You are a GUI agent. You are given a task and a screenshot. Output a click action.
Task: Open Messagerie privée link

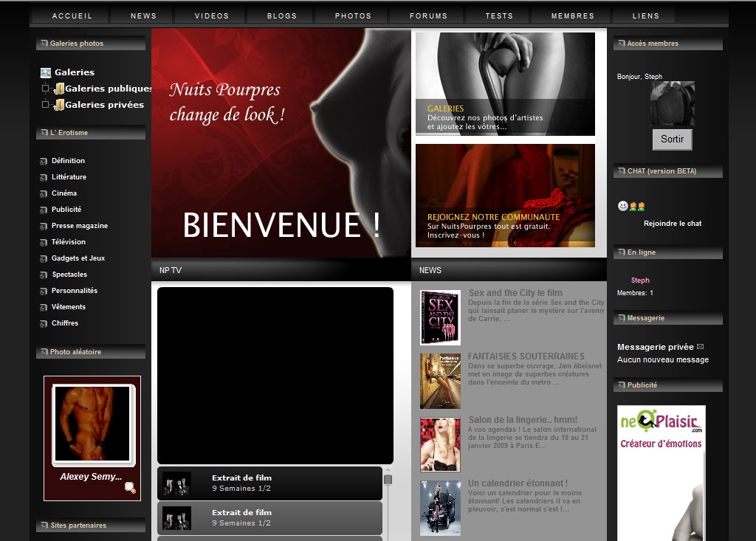pos(656,347)
